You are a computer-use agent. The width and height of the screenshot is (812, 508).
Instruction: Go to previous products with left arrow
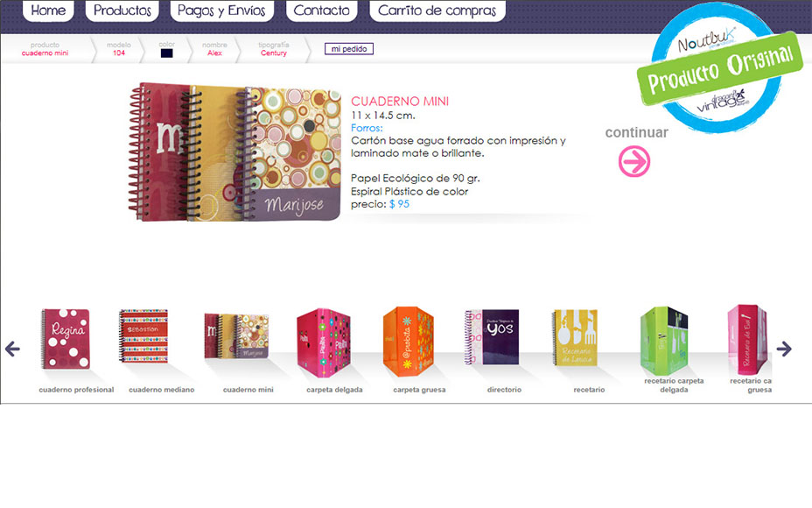12,349
